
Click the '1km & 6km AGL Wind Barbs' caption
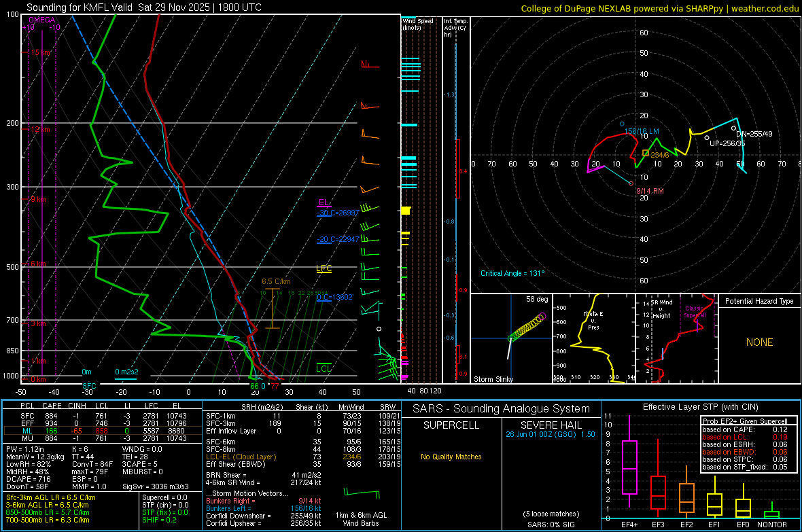(x=361, y=519)
